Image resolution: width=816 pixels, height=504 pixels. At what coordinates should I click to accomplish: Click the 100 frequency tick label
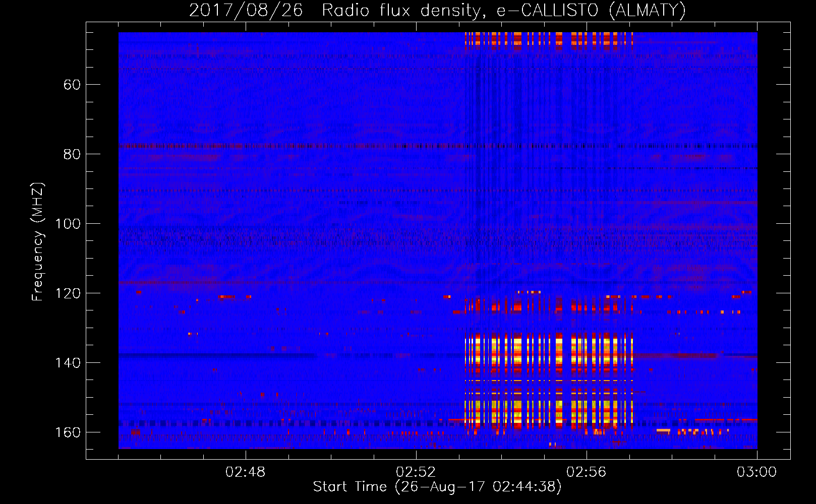(x=68, y=224)
